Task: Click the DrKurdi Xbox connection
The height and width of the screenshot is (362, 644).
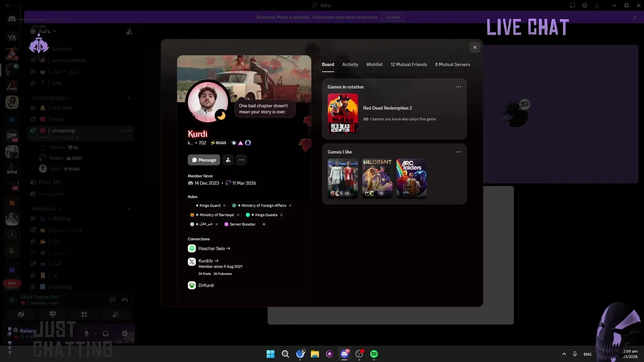Action: pos(206,285)
